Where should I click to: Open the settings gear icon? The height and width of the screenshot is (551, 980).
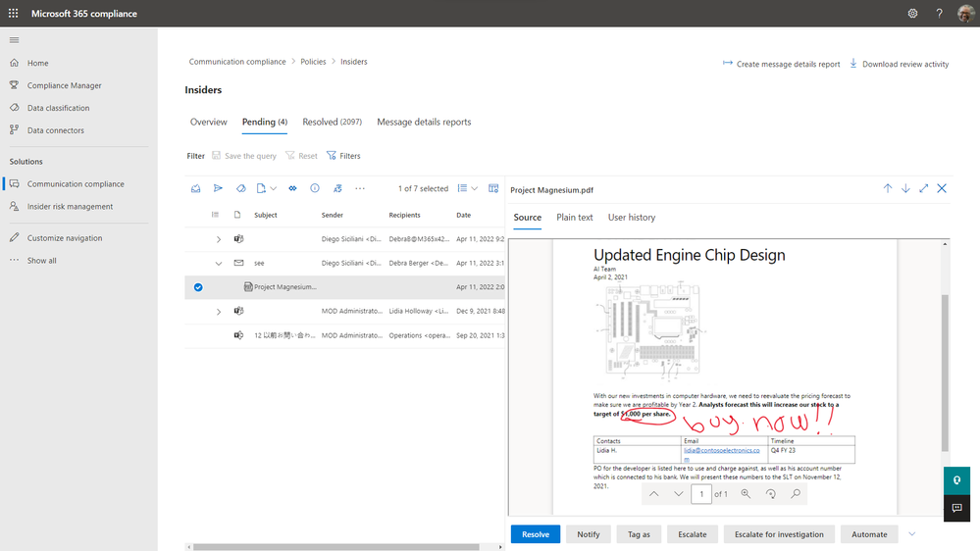point(912,13)
